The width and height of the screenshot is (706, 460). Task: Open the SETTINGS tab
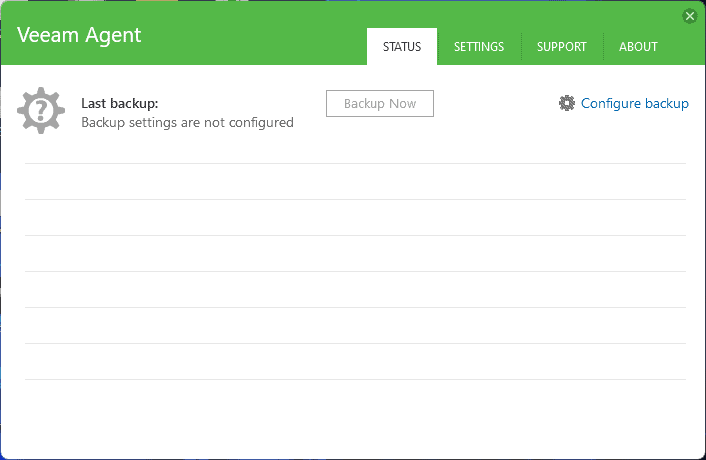pos(479,47)
